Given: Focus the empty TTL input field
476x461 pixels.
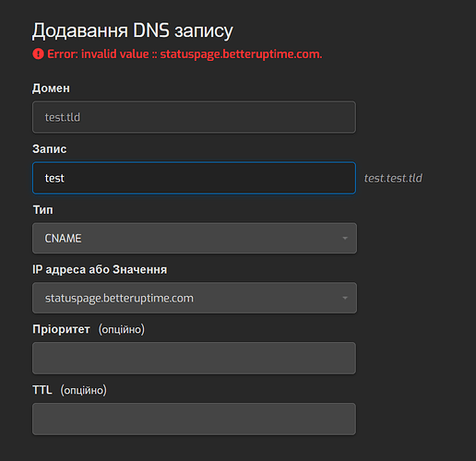Looking at the screenshot, I should [x=194, y=419].
